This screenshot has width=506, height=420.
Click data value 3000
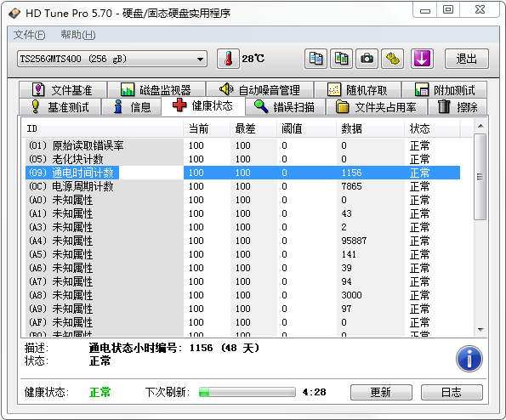[351, 295]
